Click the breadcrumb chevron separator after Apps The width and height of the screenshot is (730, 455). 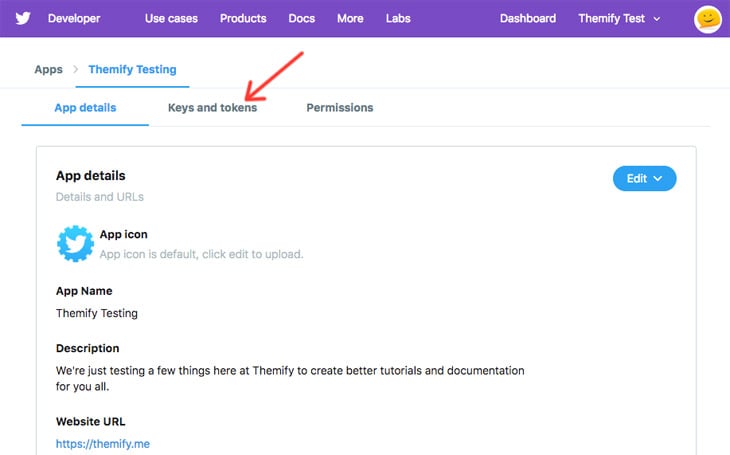pyautogui.click(x=75, y=69)
